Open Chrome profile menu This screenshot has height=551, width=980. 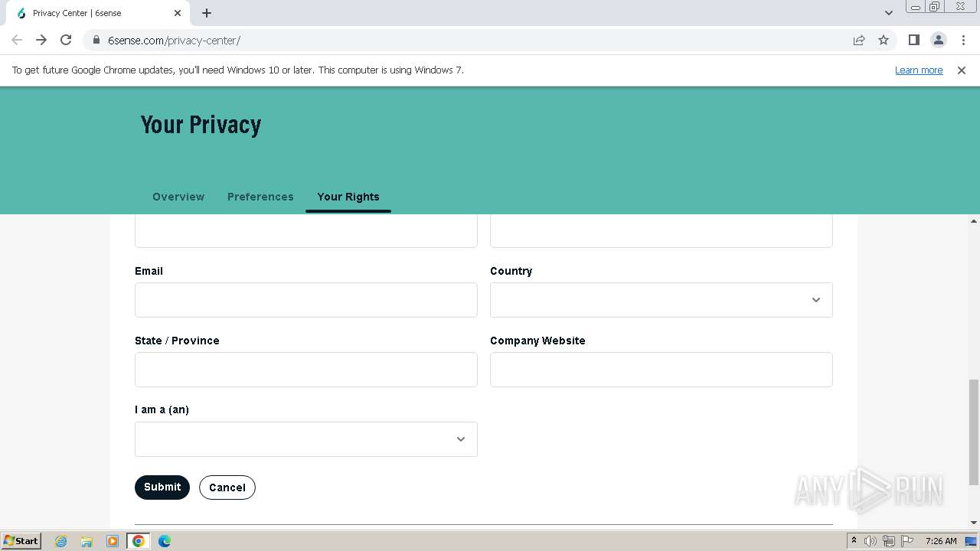[x=939, y=40]
